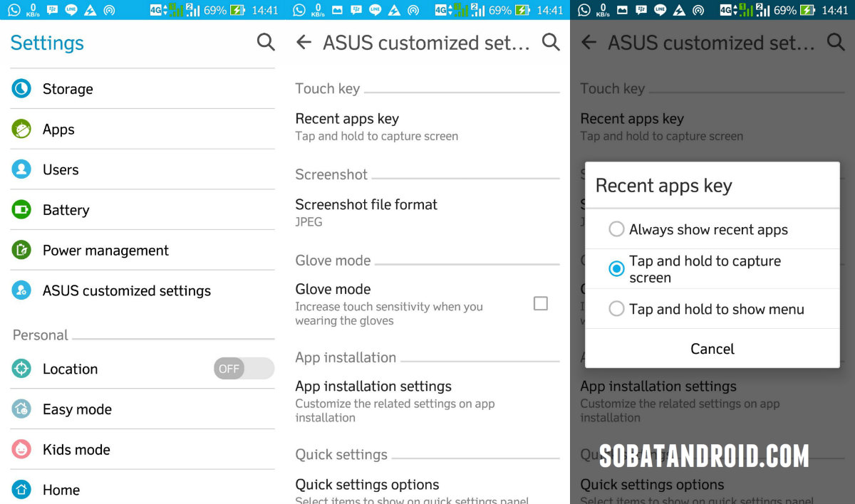855x504 pixels.
Task: Open the Storage settings row
Action: click(x=142, y=89)
